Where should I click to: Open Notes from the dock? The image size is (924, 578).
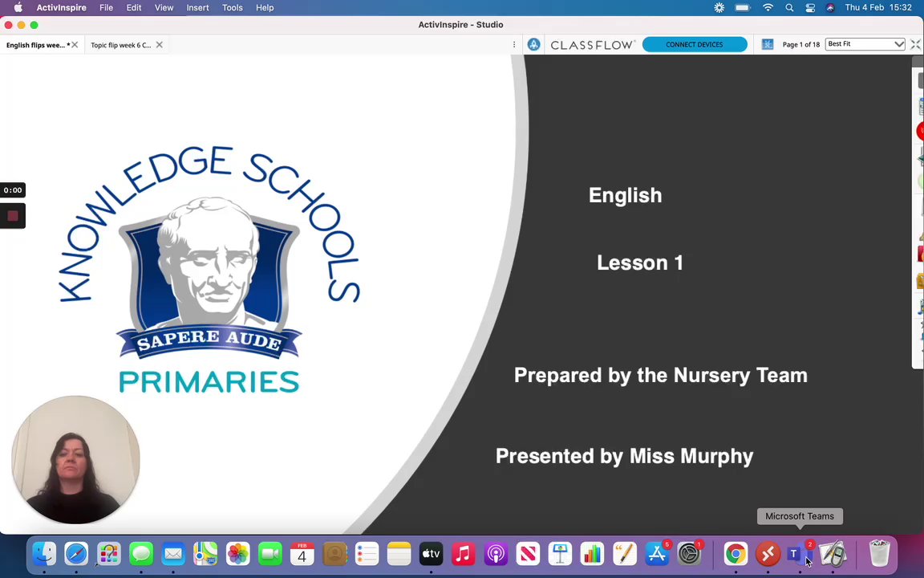[399, 554]
